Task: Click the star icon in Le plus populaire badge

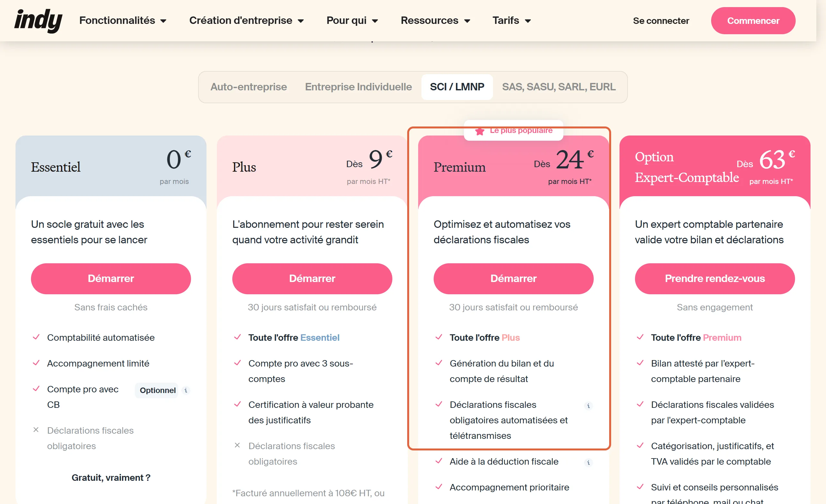Action: [x=480, y=131]
